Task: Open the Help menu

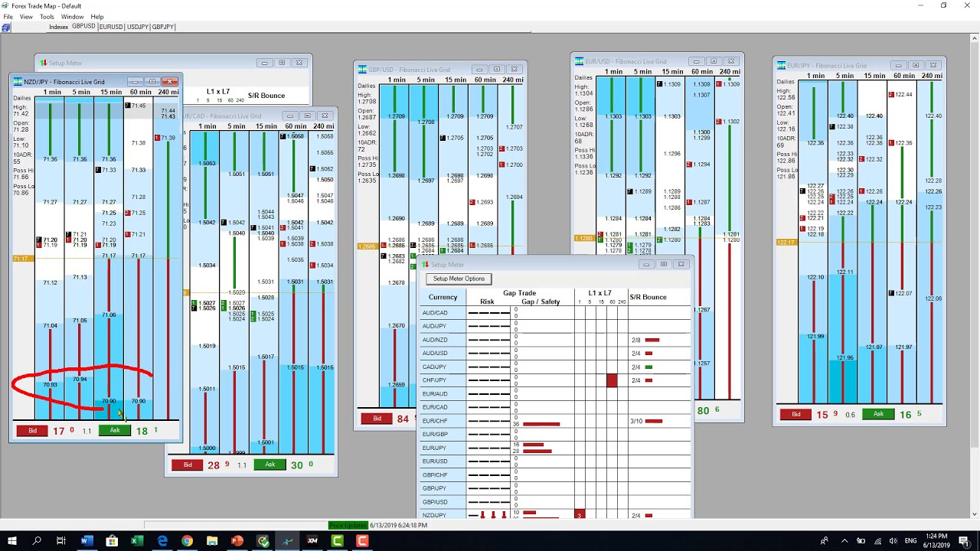Action: 97,16
